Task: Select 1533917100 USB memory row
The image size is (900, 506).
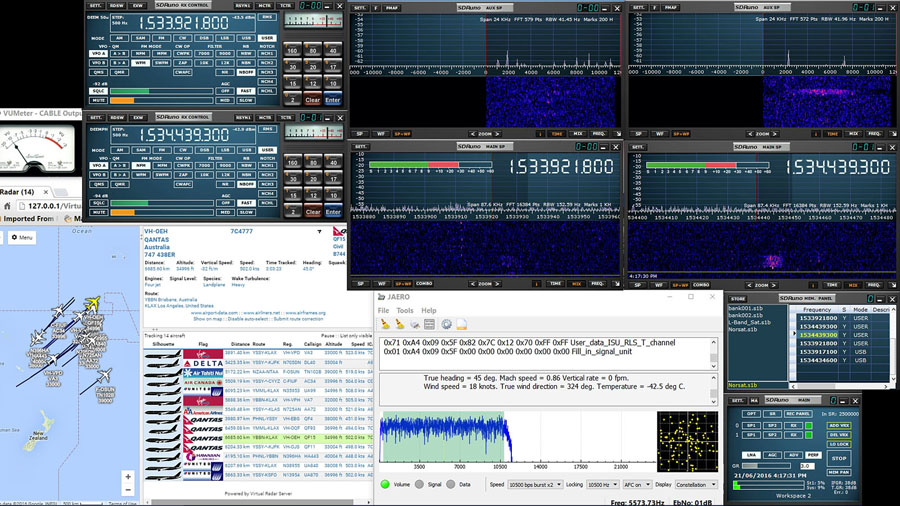Action: click(x=843, y=352)
